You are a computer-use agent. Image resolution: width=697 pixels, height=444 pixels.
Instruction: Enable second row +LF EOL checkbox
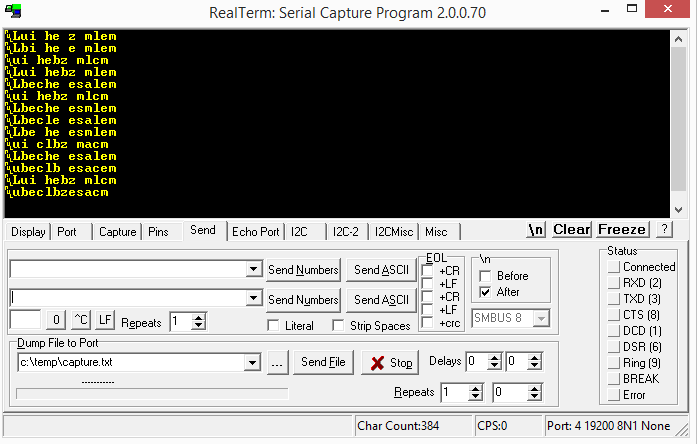(x=428, y=309)
